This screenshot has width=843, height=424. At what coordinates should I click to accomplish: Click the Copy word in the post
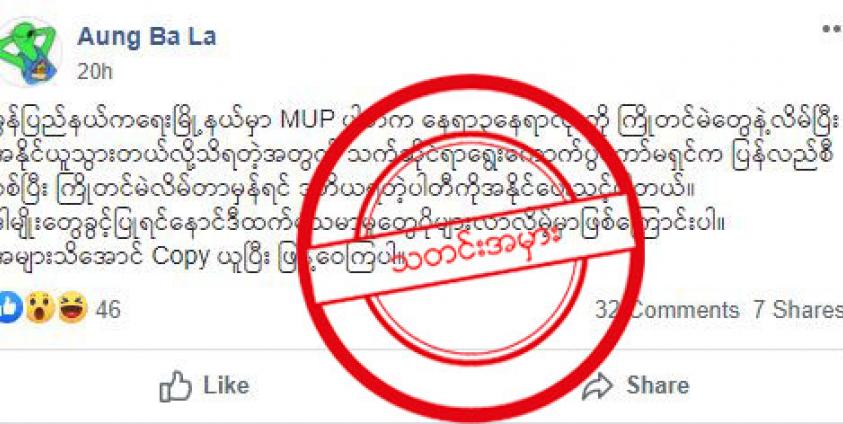point(180,257)
